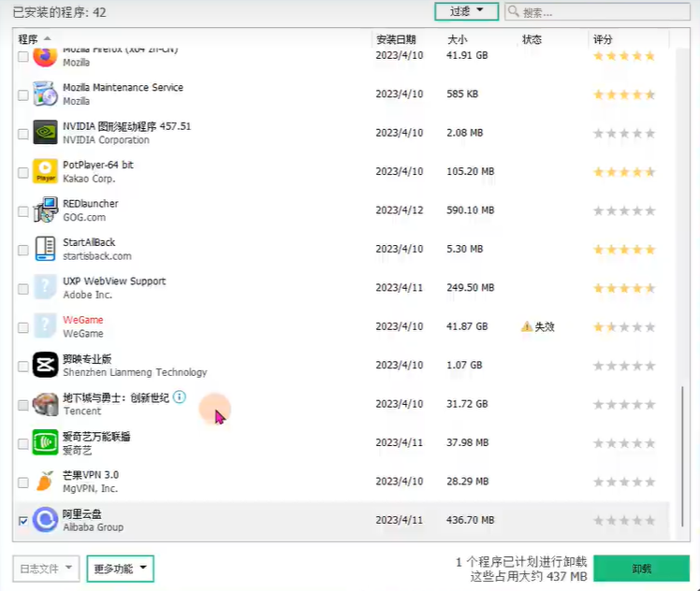Open the 更多功能 dropdown menu

[120, 569]
